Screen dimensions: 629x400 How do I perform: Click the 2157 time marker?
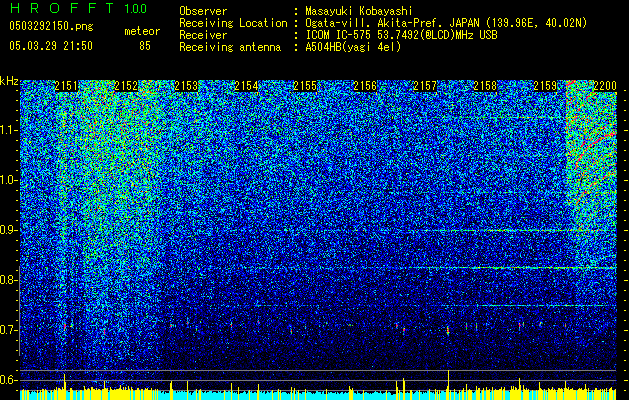point(425,86)
